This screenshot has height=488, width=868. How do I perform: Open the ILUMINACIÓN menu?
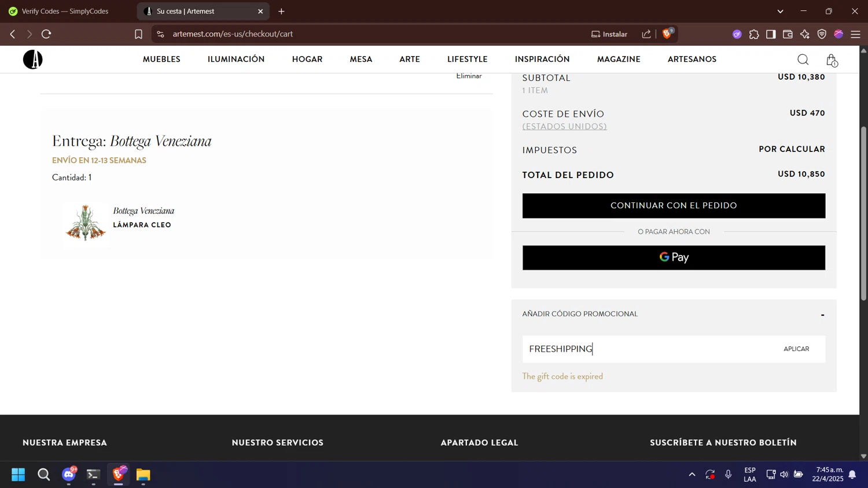coord(236,59)
